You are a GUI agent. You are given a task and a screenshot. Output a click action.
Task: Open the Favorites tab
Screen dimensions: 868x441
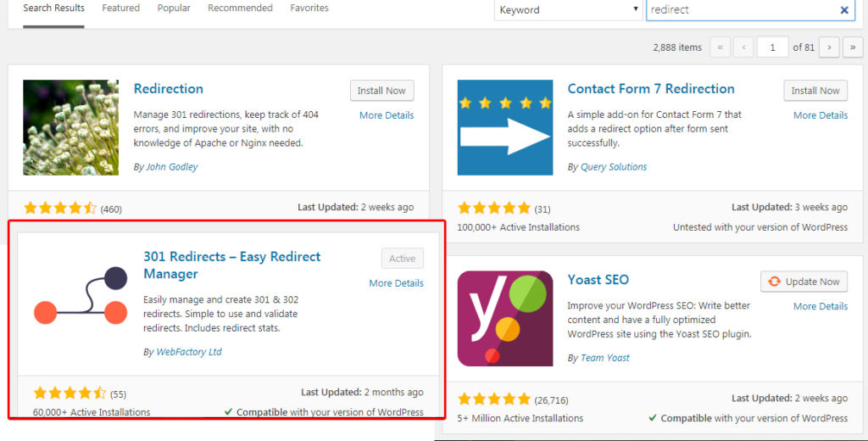[x=309, y=8]
